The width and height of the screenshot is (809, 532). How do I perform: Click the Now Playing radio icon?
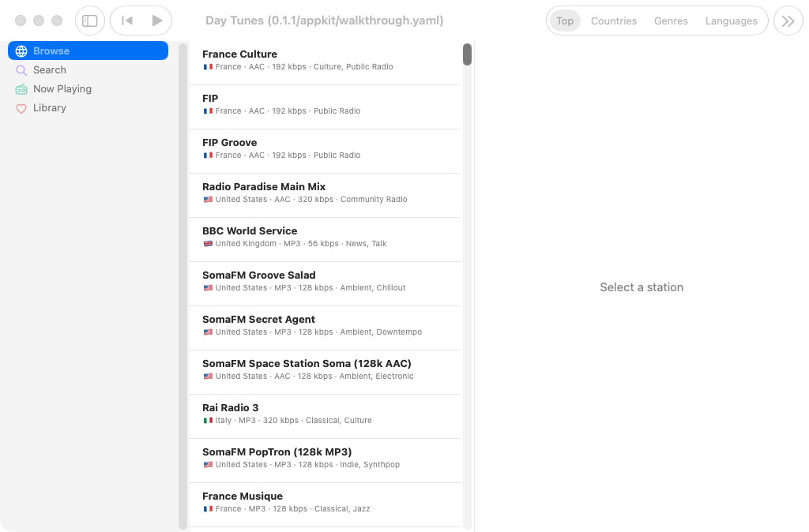tap(21, 89)
